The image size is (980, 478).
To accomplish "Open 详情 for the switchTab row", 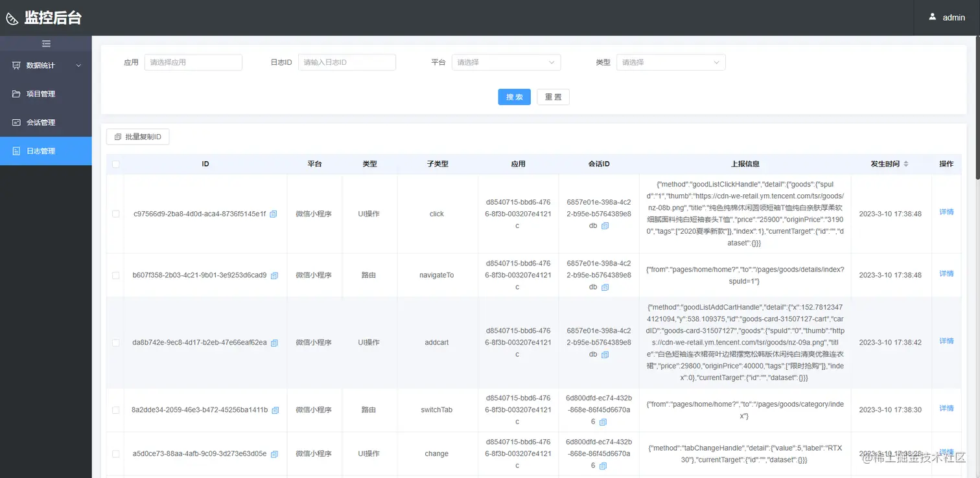I will [946, 408].
